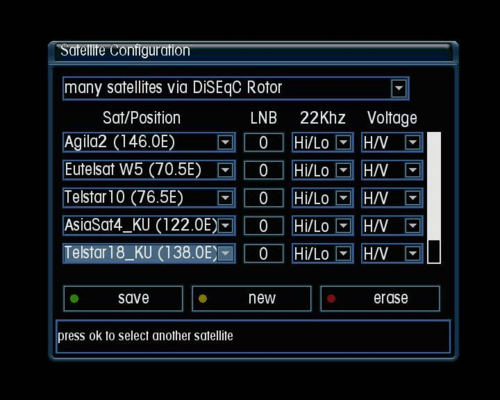
Task: Open the Voltage H/V dropdown for AsiaSat4_KU
Action: [392, 226]
